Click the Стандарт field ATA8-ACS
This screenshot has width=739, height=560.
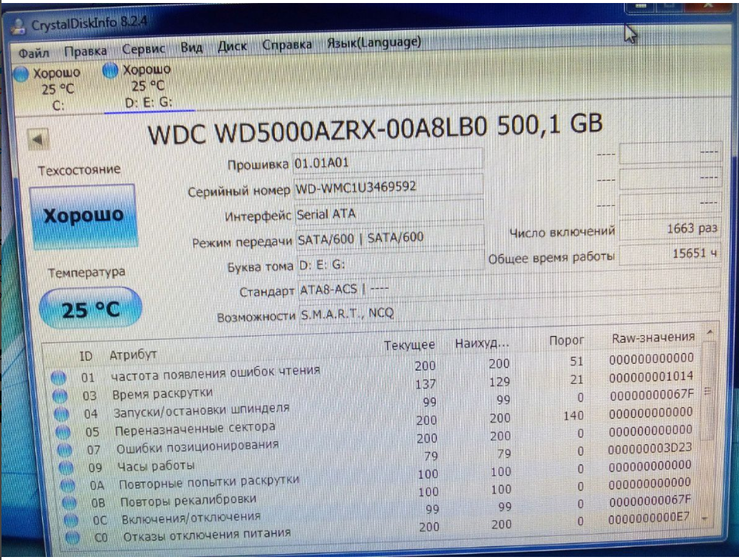(x=509, y=286)
